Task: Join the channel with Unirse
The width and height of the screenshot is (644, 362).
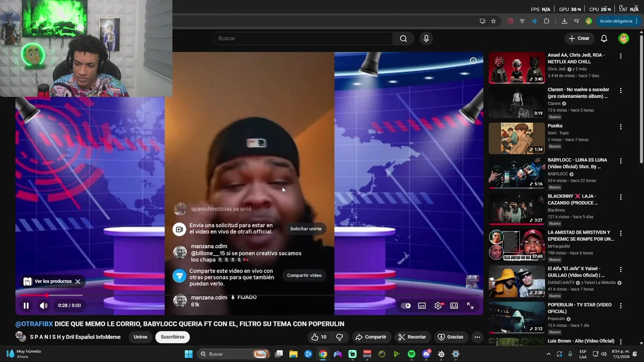Action: pyautogui.click(x=140, y=337)
